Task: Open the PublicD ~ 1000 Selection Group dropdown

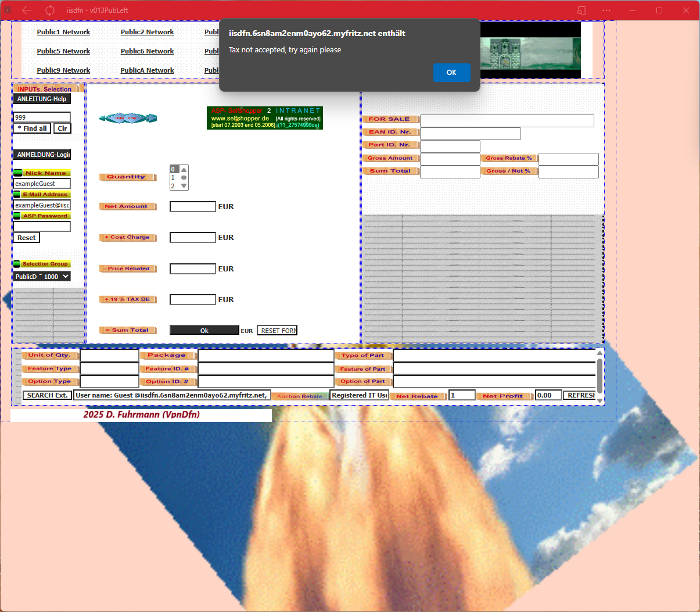Action: click(41, 276)
